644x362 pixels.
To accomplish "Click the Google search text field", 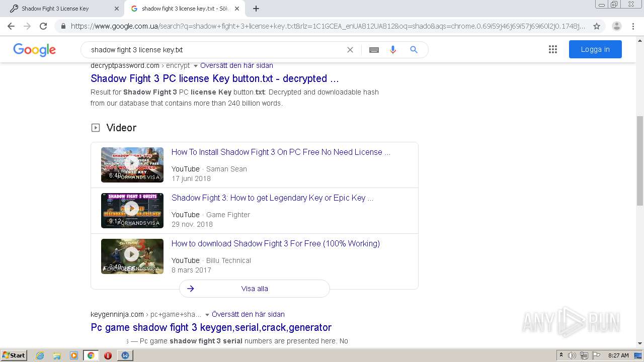I will coord(216,50).
